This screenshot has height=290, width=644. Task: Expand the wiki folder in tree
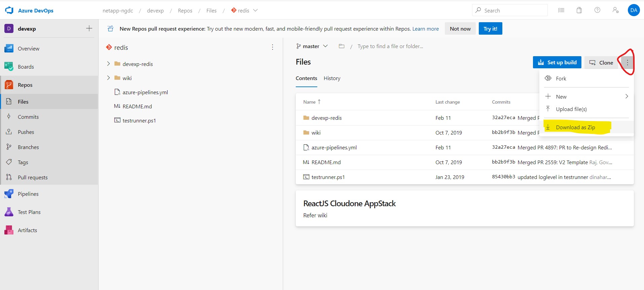click(x=108, y=78)
